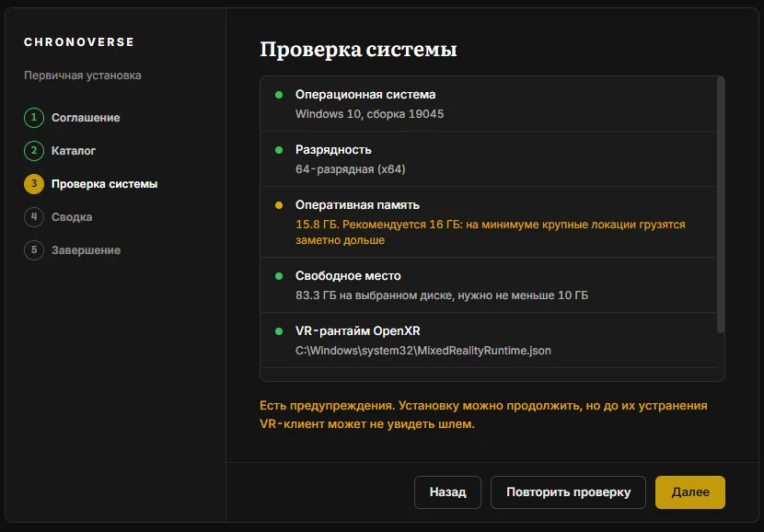Click the 83.3 ГБ free space text

tap(442, 295)
